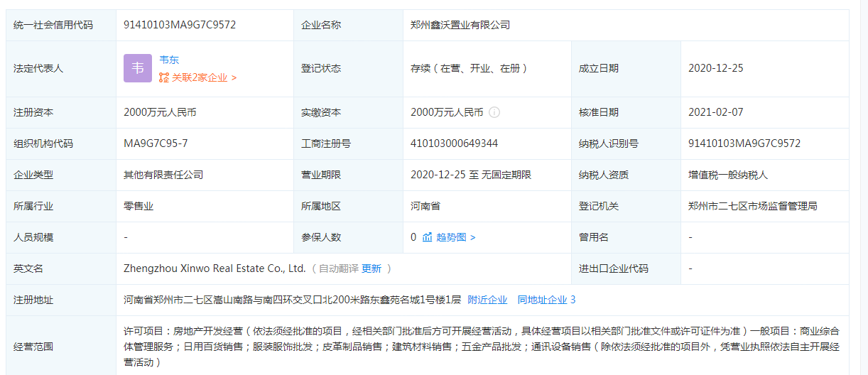The height and width of the screenshot is (375, 868).
Task: Click registered capital value beside 注册资本
Action: 160,112
